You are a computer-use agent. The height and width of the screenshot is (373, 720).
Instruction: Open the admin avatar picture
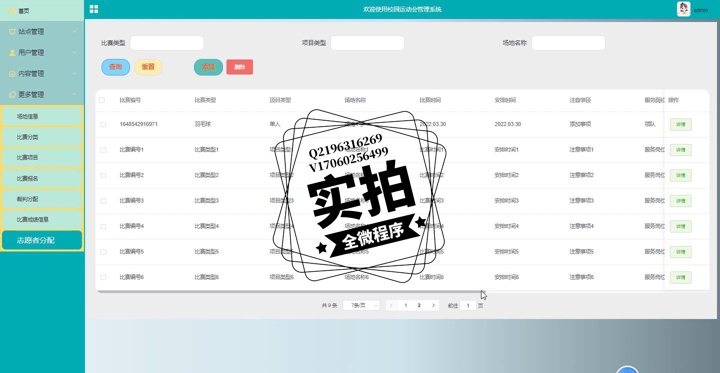point(683,9)
